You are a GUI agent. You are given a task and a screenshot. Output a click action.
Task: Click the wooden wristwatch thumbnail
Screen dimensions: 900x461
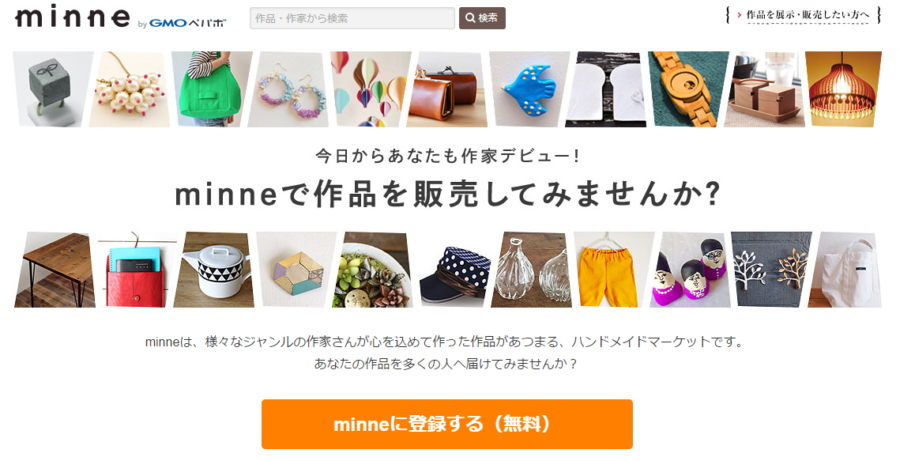point(688,89)
